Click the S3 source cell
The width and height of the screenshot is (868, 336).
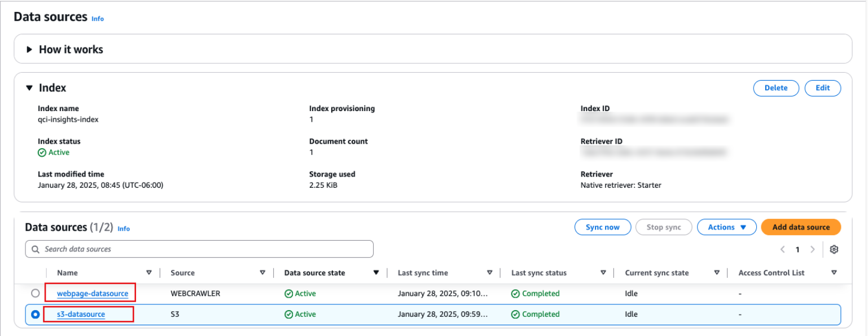[175, 315]
